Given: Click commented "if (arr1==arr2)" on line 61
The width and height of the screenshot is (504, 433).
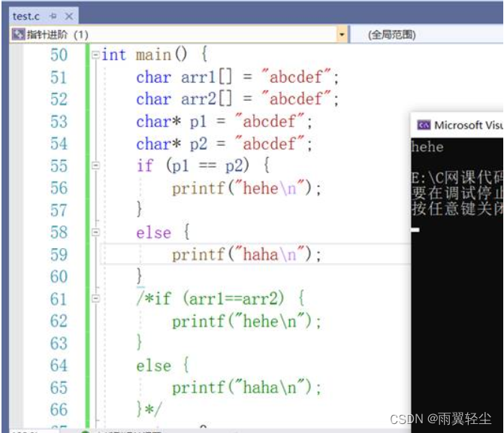Looking at the screenshot, I should tap(210, 299).
